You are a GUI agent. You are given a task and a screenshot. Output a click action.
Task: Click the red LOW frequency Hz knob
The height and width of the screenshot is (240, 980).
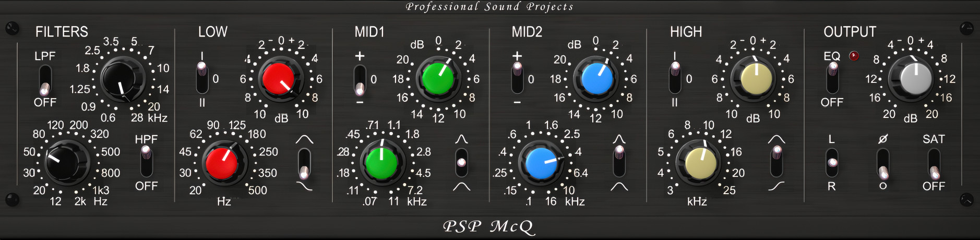pos(223,163)
